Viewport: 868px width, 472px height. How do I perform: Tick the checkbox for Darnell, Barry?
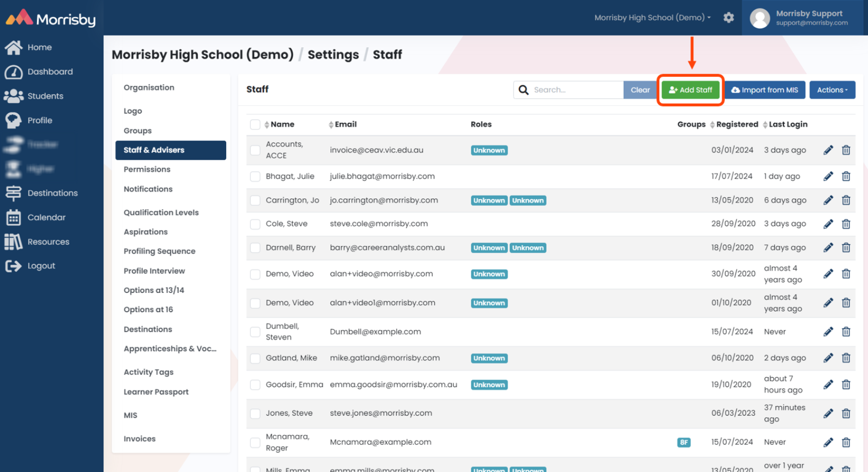255,248
